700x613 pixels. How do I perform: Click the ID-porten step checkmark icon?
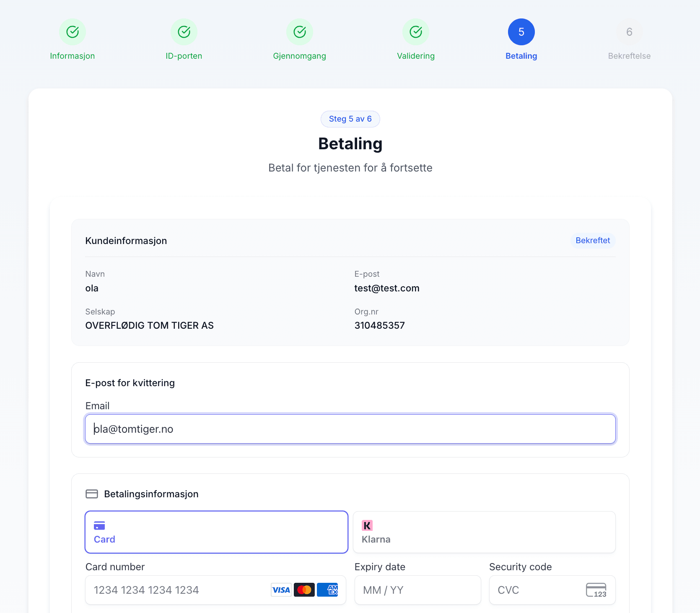coord(184,32)
